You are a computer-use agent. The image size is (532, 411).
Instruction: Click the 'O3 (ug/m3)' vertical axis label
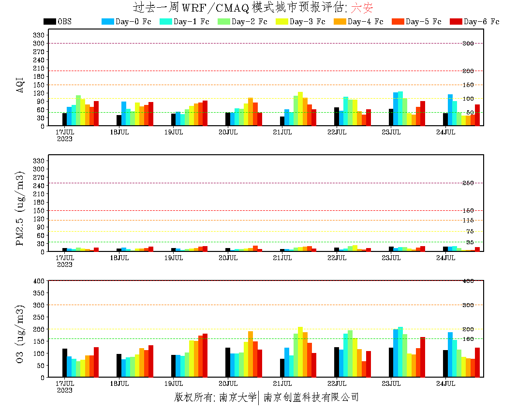tap(20, 334)
